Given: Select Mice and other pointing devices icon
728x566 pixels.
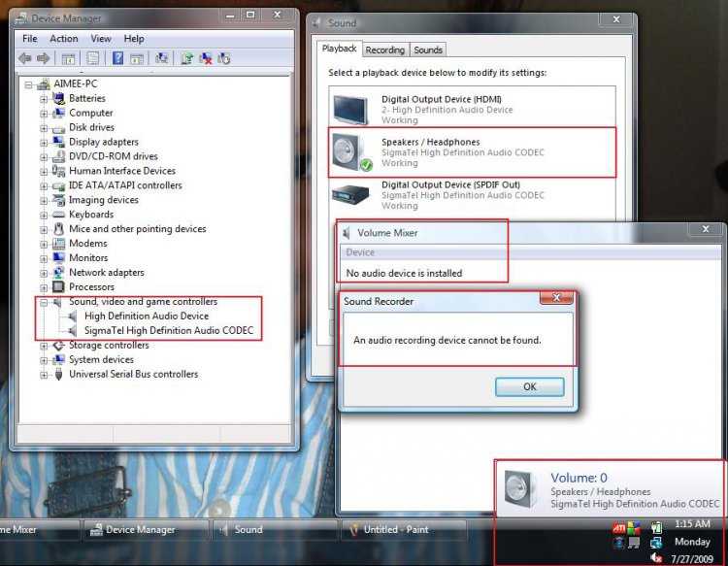Looking at the screenshot, I should 58,228.
